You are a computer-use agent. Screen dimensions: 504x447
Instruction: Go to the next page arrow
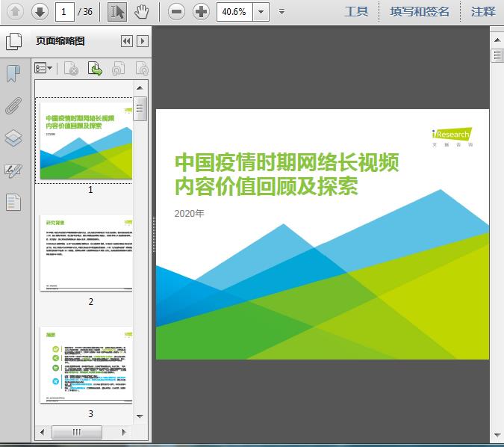point(40,11)
